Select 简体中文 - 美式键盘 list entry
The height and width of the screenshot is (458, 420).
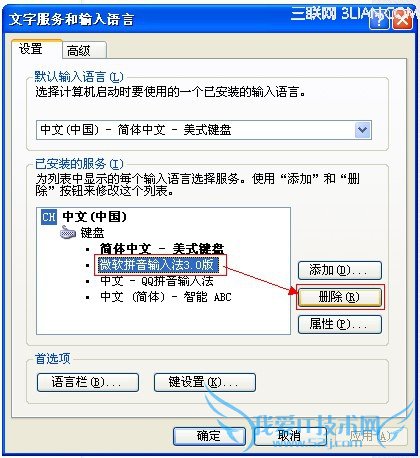[x=162, y=249]
